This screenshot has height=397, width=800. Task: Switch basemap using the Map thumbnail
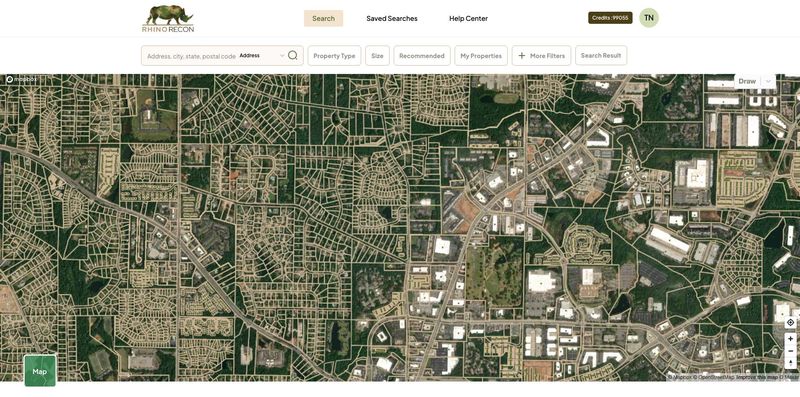[40, 371]
